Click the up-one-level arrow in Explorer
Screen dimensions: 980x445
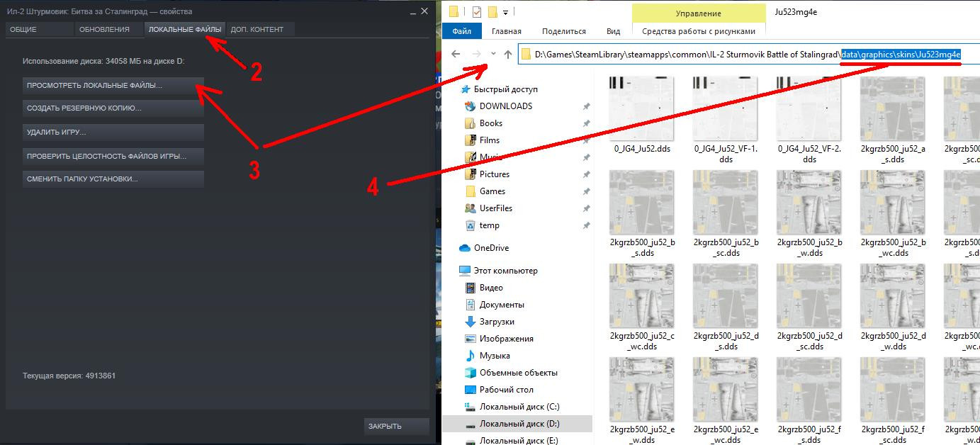tap(507, 54)
